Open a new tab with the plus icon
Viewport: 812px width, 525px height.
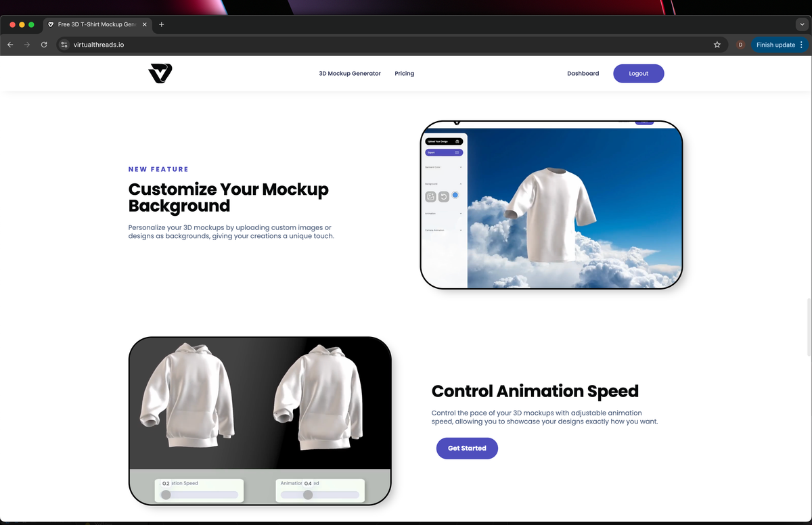161,24
